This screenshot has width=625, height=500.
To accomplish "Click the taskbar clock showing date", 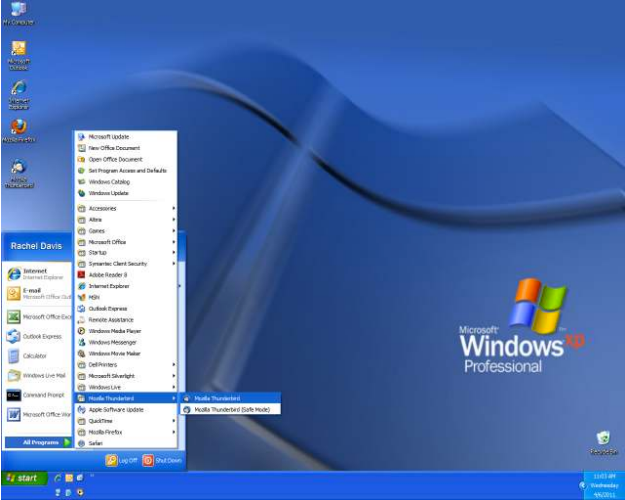I will pos(604,485).
